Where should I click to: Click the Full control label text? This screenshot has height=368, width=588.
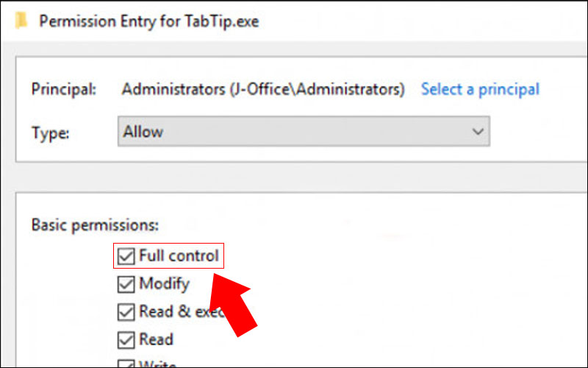point(179,255)
